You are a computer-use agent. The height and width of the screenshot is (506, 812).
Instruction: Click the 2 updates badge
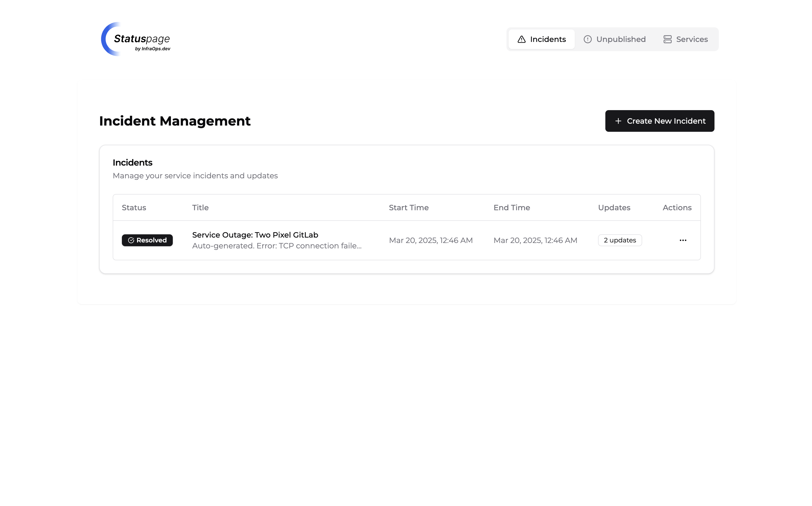pyautogui.click(x=620, y=240)
